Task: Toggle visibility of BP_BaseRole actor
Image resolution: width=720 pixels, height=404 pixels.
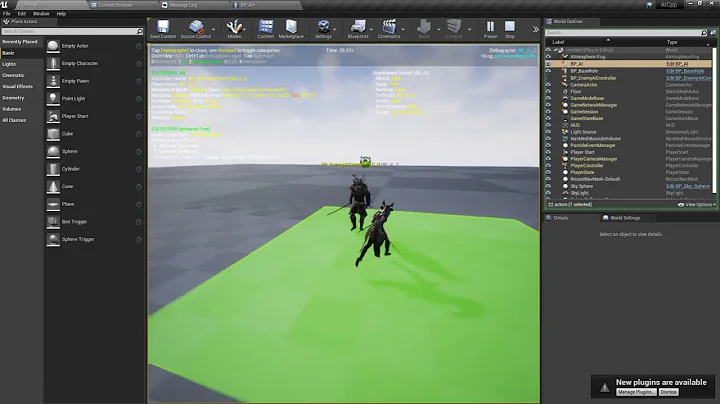Action: [x=548, y=71]
